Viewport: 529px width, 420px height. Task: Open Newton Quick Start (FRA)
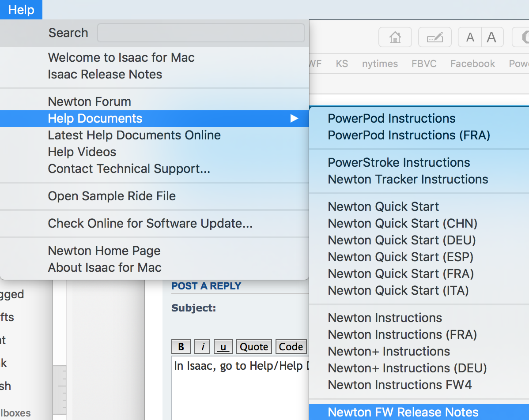[419, 274]
